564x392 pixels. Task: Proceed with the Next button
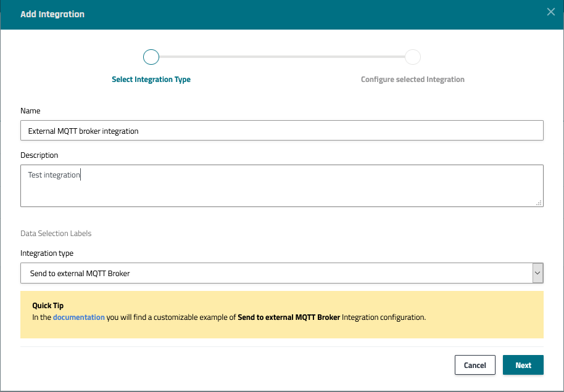pyautogui.click(x=523, y=365)
